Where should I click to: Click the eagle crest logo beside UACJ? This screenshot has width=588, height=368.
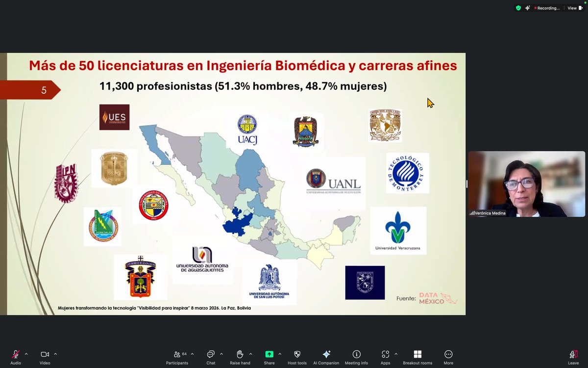(x=306, y=131)
